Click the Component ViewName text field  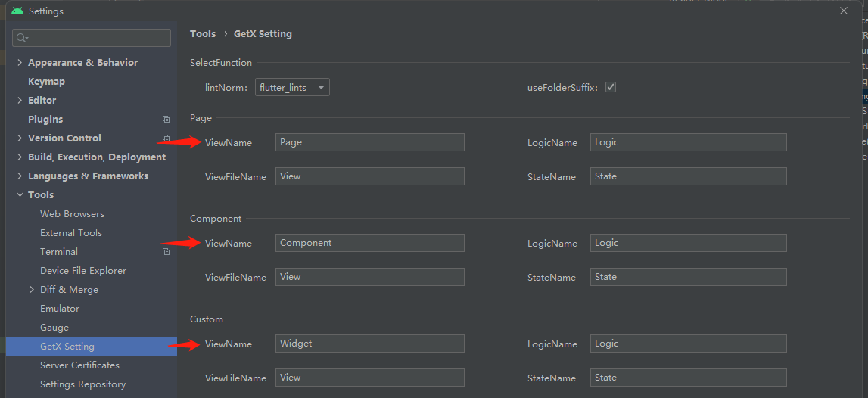click(x=369, y=243)
